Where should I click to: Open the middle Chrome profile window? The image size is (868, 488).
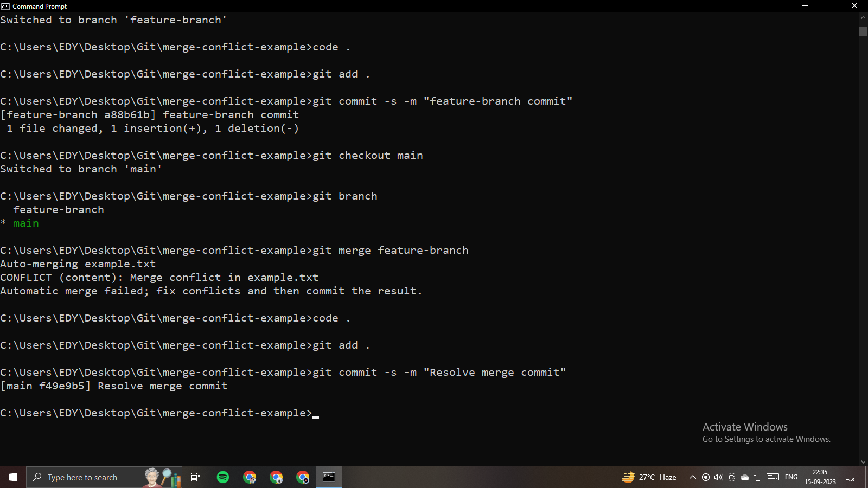(x=276, y=477)
